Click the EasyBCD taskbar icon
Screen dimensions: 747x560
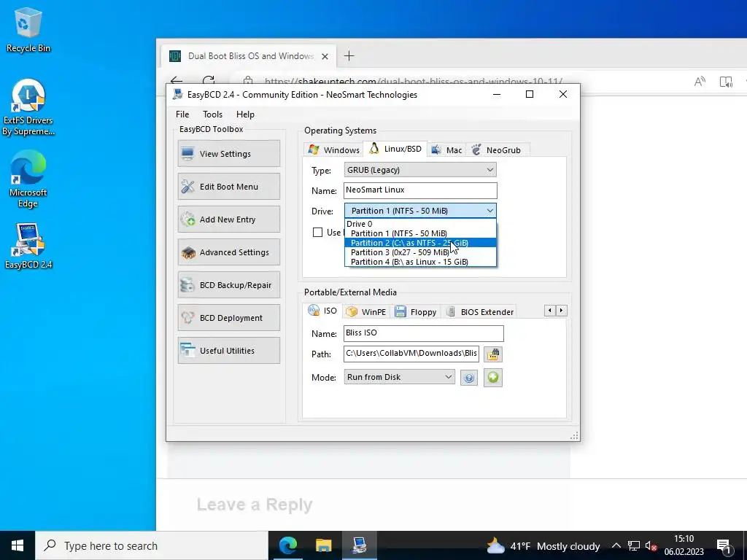pyautogui.click(x=359, y=545)
